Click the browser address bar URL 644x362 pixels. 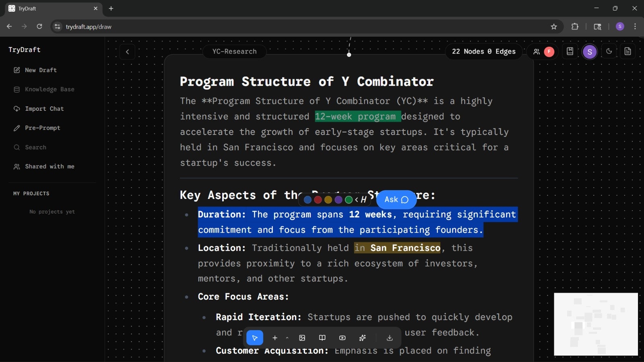click(x=89, y=27)
